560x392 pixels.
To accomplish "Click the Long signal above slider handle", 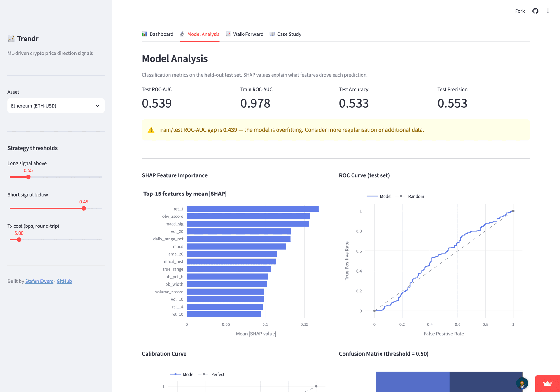I will click(28, 177).
